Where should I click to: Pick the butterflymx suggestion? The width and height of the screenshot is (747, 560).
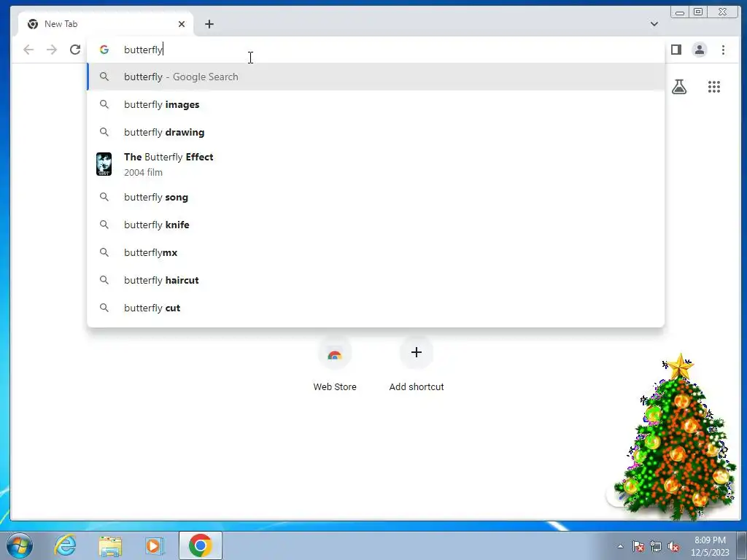pyautogui.click(x=376, y=252)
